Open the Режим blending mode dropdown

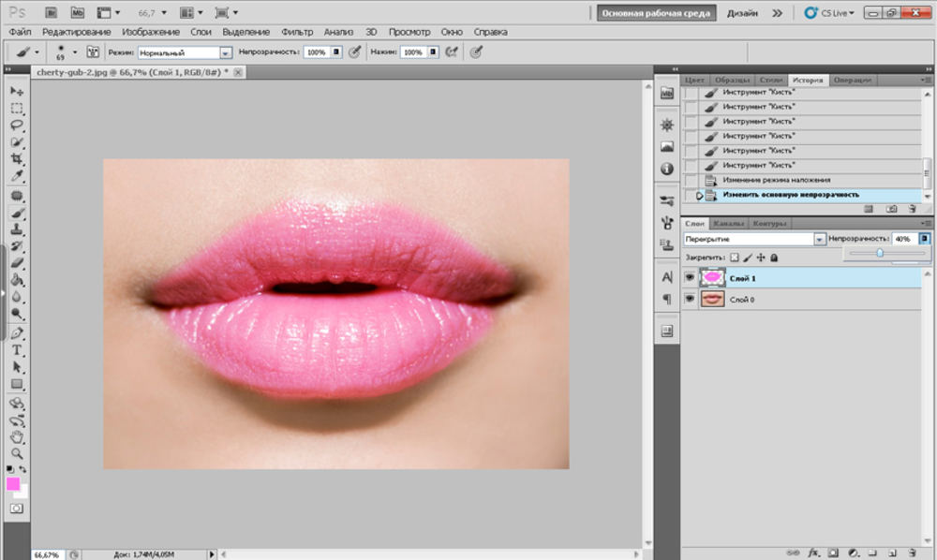(225, 52)
